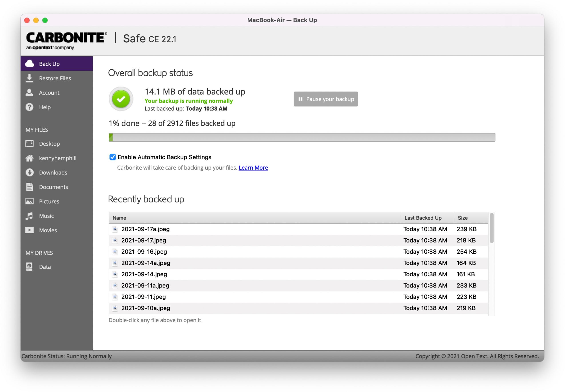The height and width of the screenshot is (392, 565).
Task: Toggle Enable Automatic Backup Settings checkbox
Action: coord(112,156)
